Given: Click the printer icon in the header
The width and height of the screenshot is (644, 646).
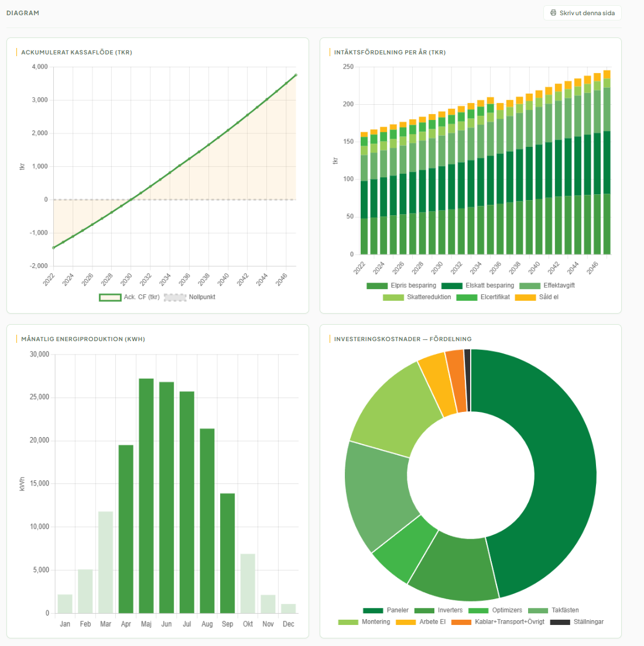Looking at the screenshot, I should 553,13.
